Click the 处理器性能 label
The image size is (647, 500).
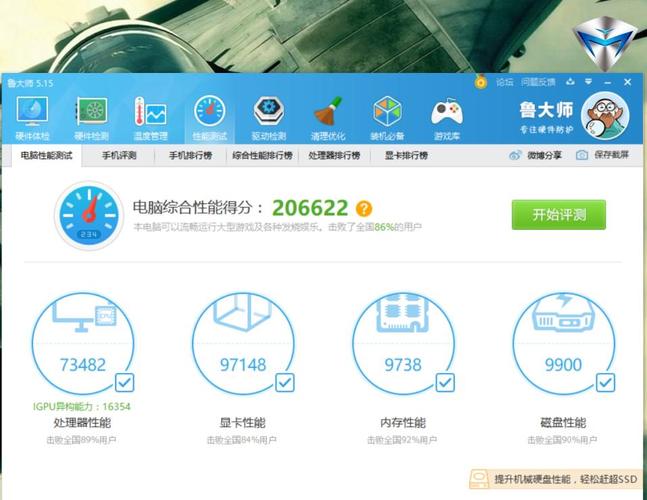coord(83,422)
